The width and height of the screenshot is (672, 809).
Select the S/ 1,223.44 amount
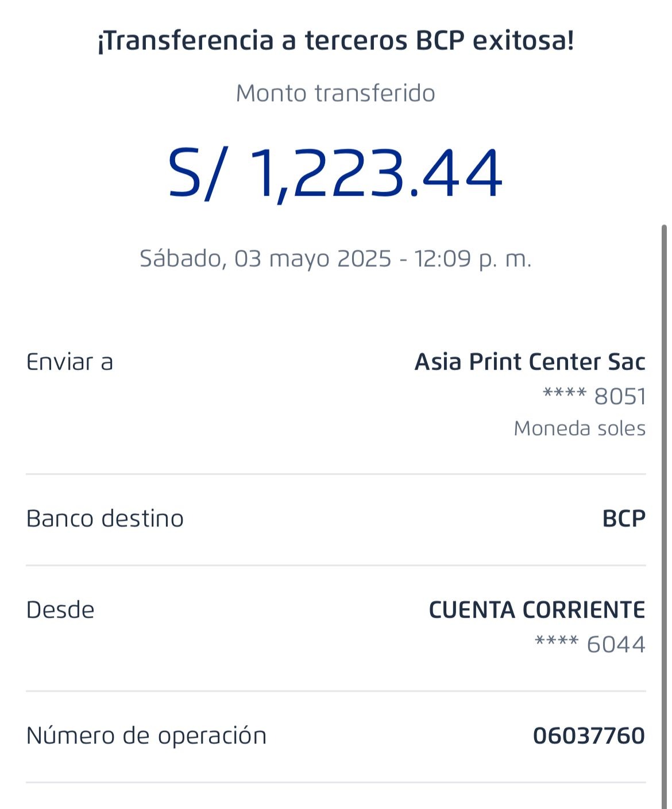(x=335, y=173)
